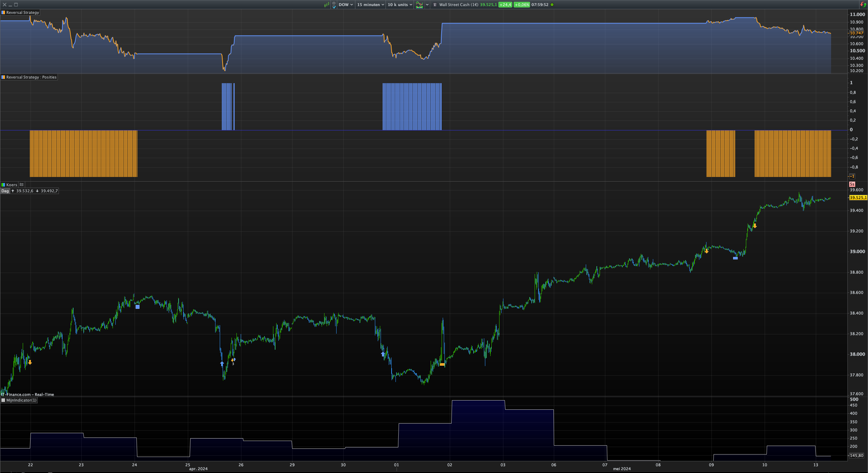The image size is (868, 473).
Task: Click the blue-orange Reversal Strategy color swatch
Action: [3, 12]
